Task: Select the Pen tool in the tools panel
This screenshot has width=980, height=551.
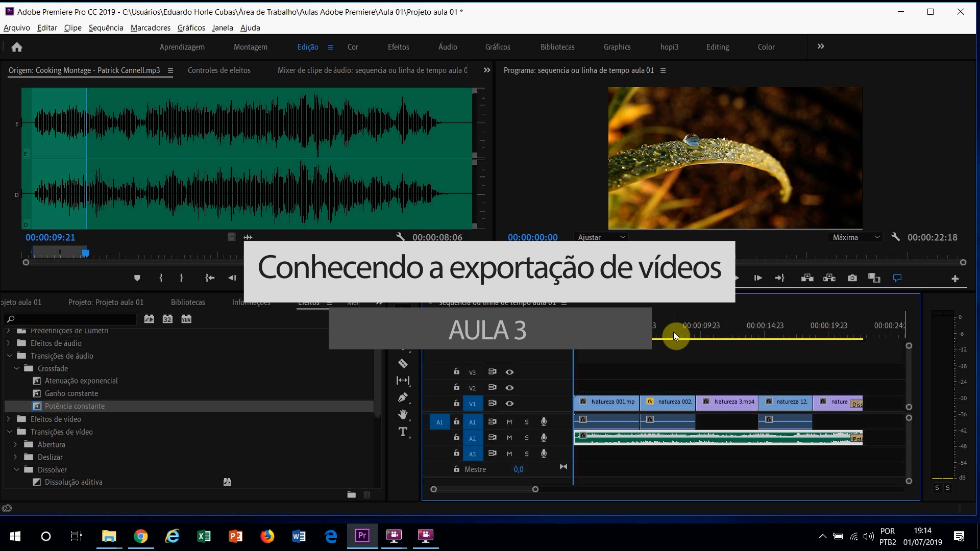Action: click(403, 397)
